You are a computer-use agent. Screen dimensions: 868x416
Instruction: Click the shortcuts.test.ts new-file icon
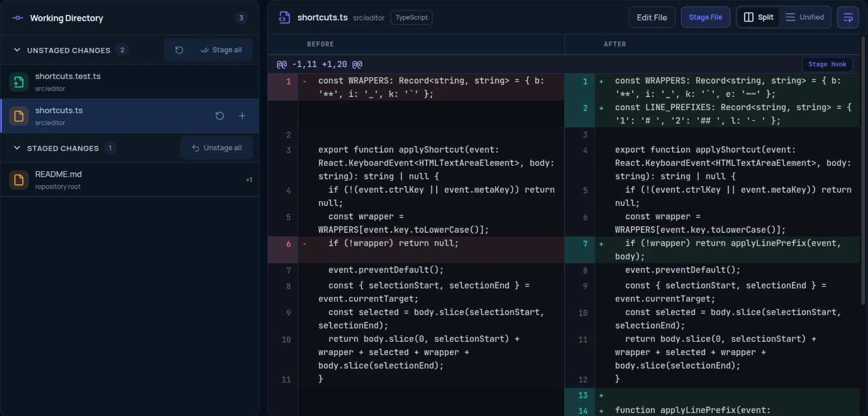coord(19,82)
